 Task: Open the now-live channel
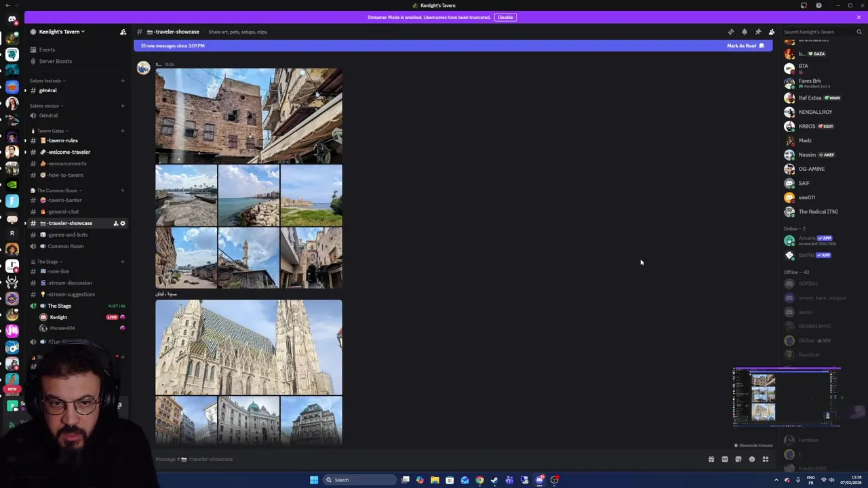coord(77,271)
